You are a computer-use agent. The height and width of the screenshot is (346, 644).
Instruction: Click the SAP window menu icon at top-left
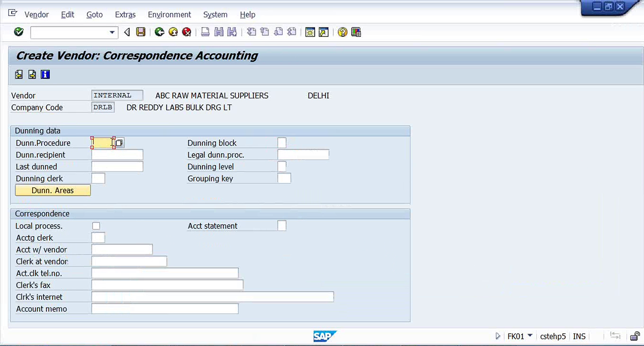13,13
